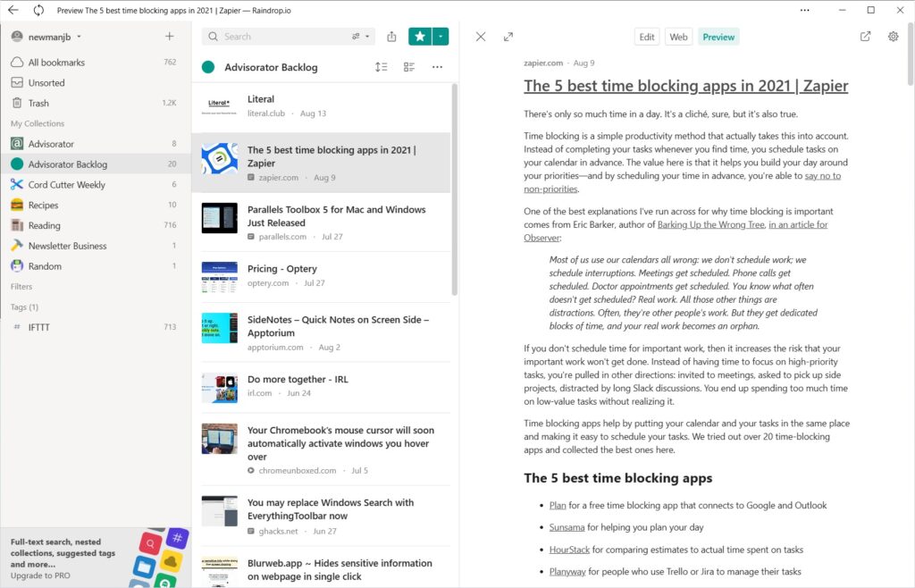This screenshot has width=915, height=588.
Task: Click the back arrow in title bar
Action: point(13,11)
